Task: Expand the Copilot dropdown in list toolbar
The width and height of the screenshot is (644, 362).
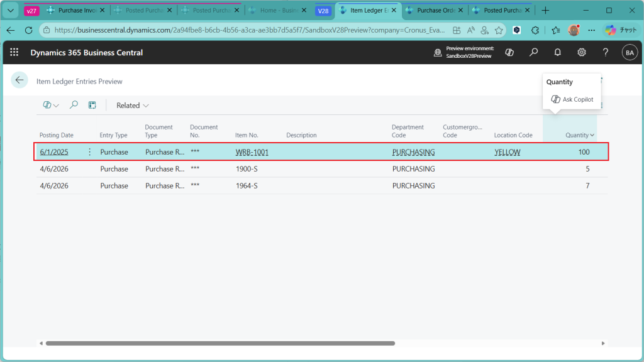Action: pyautogui.click(x=51, y=106)
